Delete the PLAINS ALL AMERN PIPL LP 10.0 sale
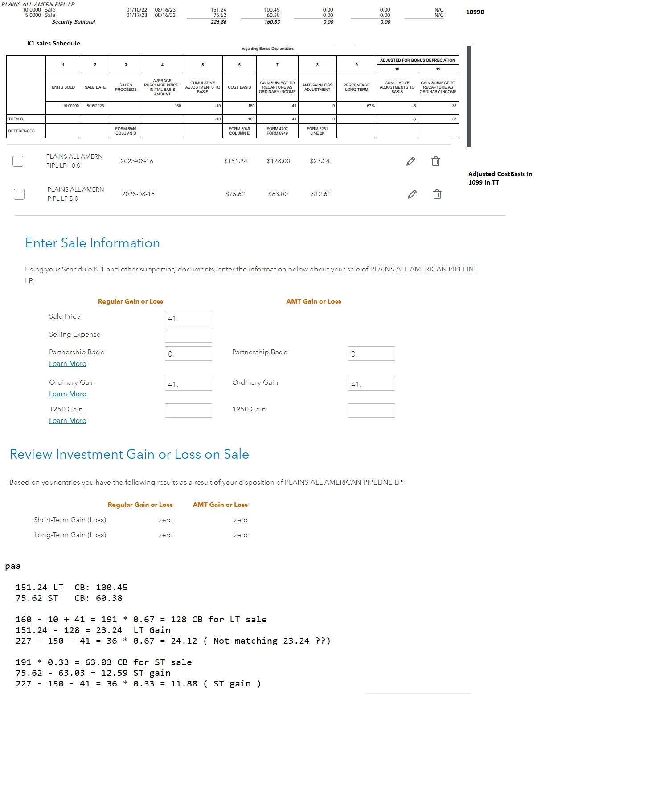 [x=436, y=161]
